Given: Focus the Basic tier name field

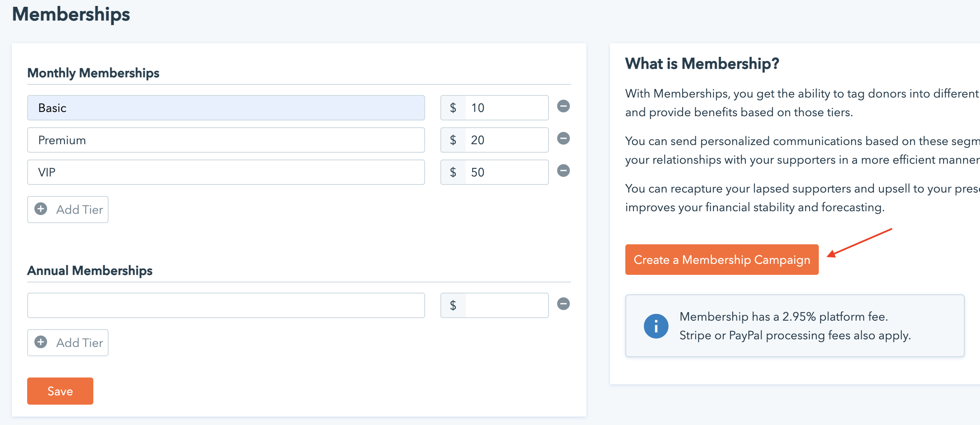Looking at the screenshot, I should tap(226, 108).
